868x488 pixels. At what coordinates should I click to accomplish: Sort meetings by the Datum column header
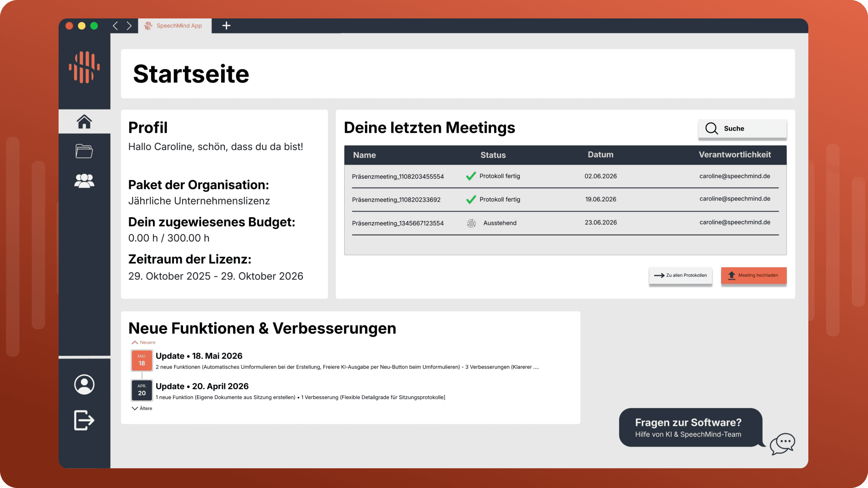(600, 155)
